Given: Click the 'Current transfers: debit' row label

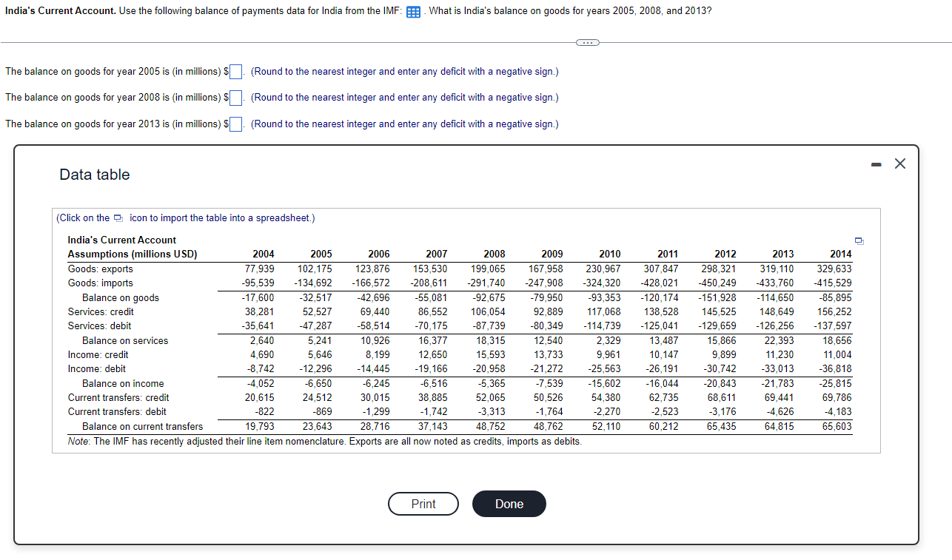Looking at the screenshot, I should [x=117, y=412].
